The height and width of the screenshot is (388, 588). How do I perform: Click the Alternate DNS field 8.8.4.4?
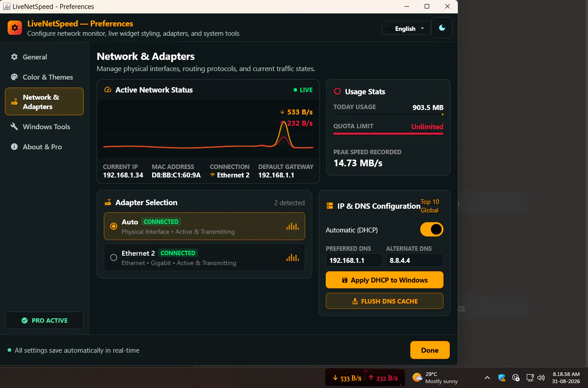click(x=414, y=260)
